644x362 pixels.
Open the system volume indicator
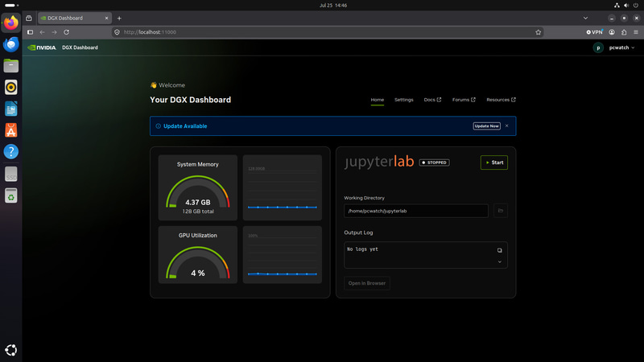coord(626,6)
